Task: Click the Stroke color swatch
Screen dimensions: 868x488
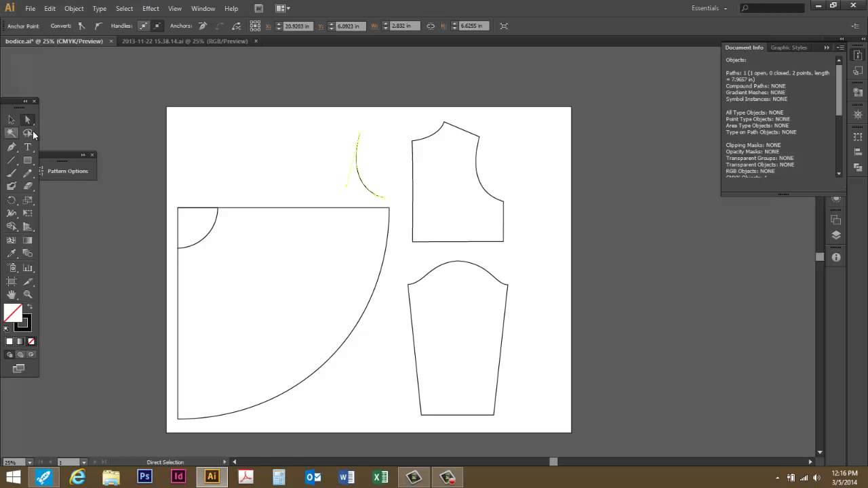Action: (x=22, y=323)
